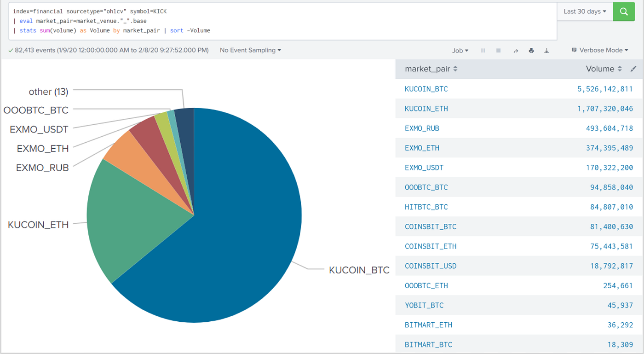Image resolution: width=644 pixels, height=354 pixels.
Task: Click the COINSBIT_ETH table row name
Action: tap(431, 246)
